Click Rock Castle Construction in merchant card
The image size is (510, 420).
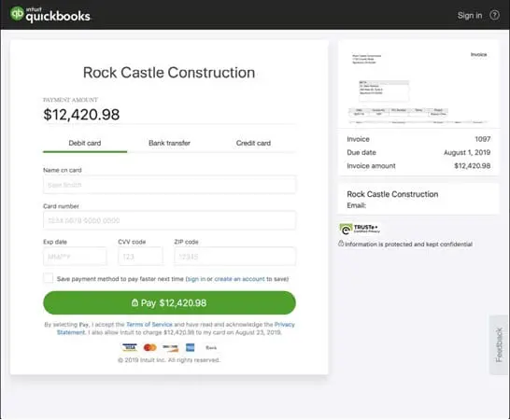click(392, 194)
